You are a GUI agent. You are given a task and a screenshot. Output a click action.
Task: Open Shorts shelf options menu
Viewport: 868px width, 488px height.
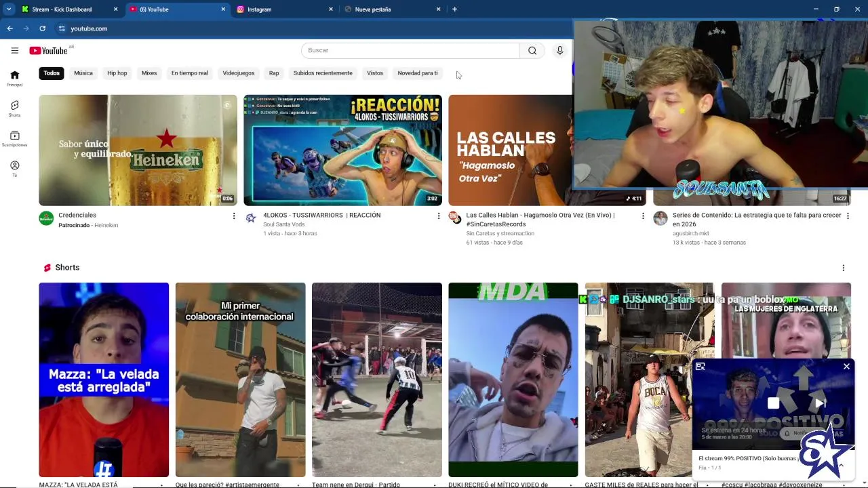click(843, 268)
